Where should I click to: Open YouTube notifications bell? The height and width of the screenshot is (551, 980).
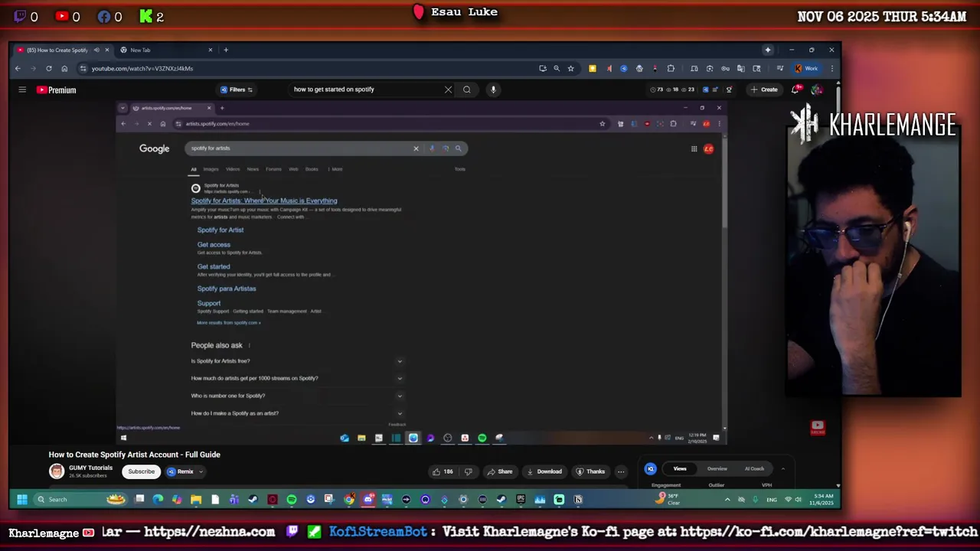pyautogui.click(x=797, y=90)
